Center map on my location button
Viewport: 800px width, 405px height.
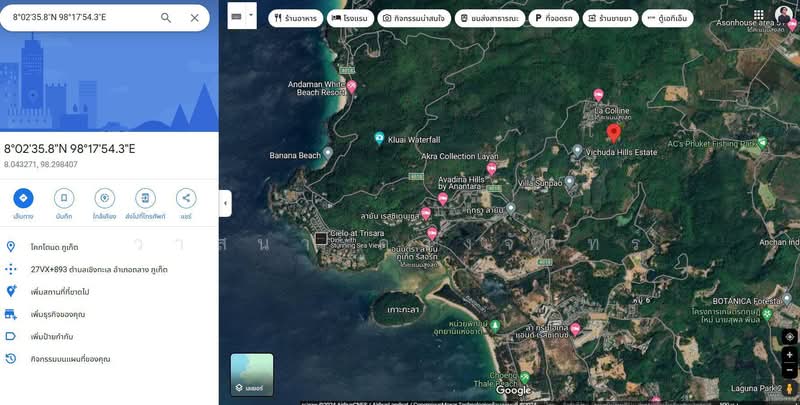[x=789, y=337]
